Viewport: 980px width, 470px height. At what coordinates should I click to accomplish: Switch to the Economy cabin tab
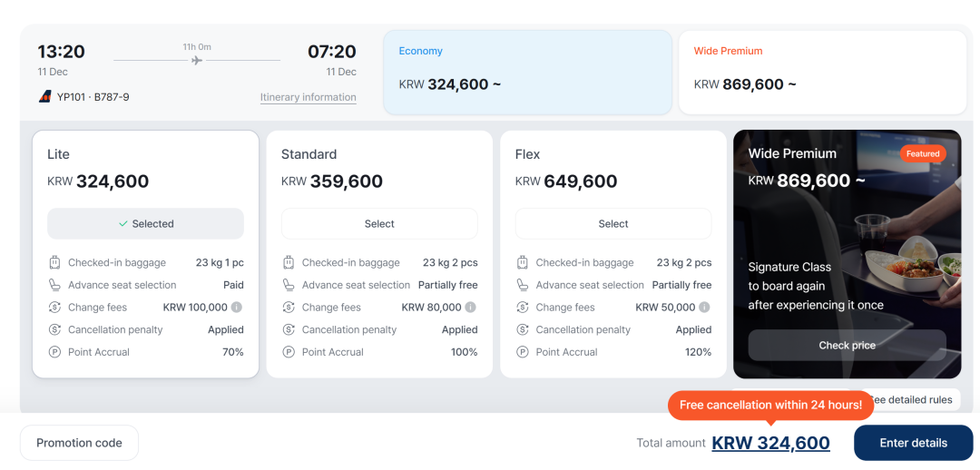(527, 73)
